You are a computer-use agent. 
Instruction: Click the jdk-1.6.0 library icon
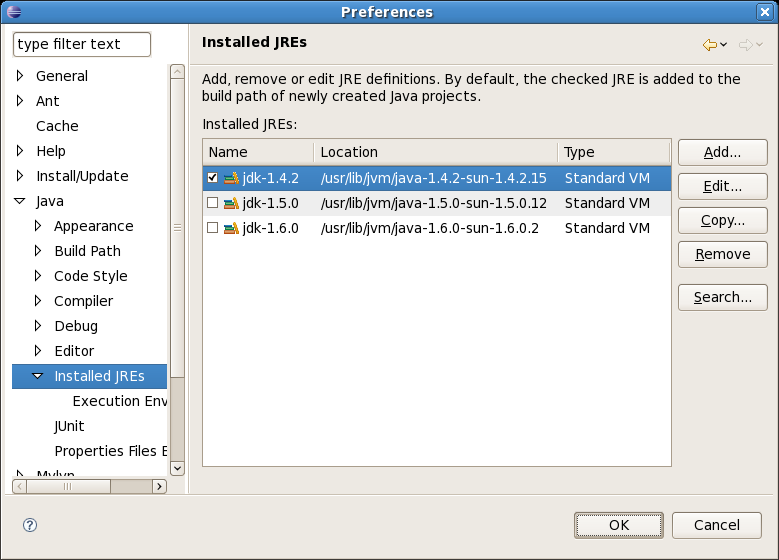[231, 228]
